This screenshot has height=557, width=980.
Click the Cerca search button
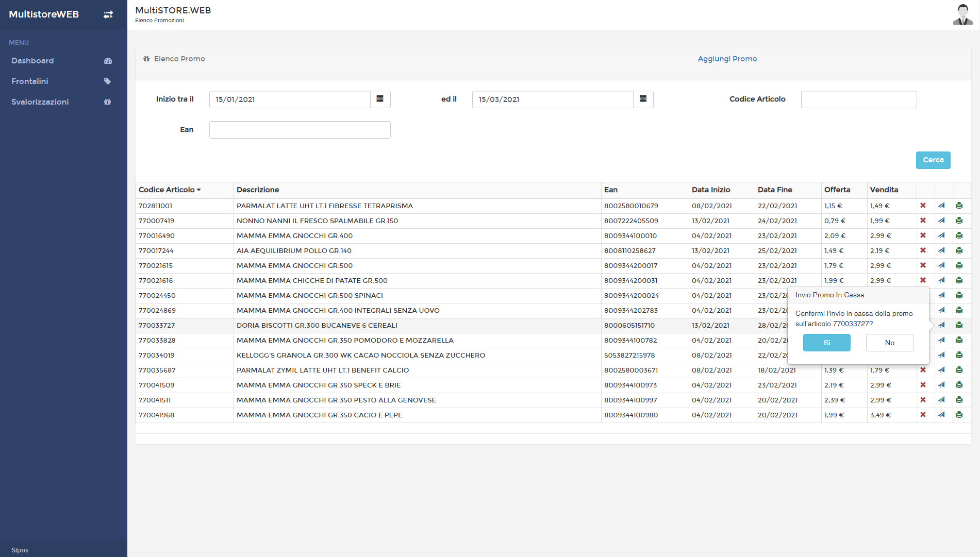coord(933,160)
